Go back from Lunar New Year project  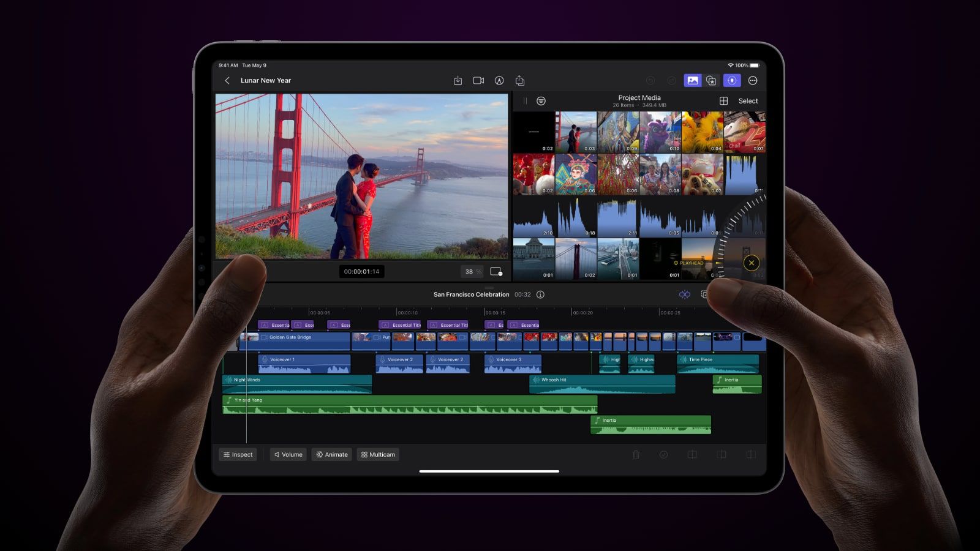tap(227, 80)
